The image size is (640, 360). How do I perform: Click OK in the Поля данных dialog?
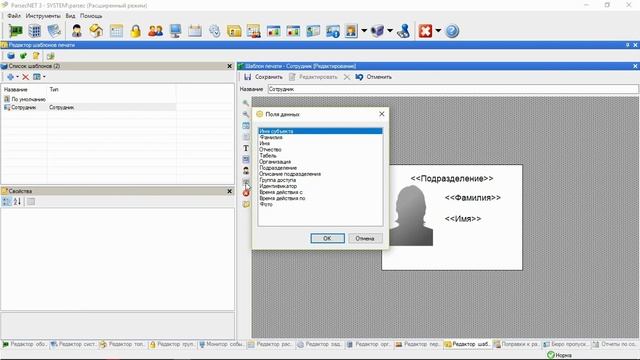point(327,238)
